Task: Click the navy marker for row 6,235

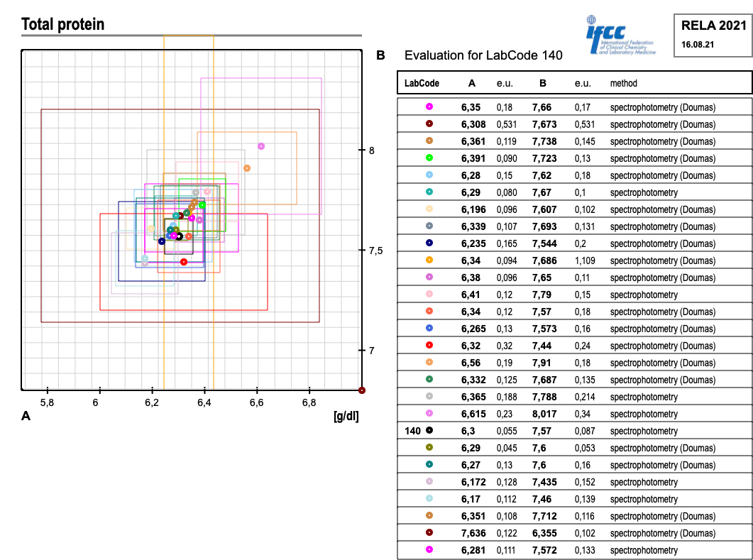Action: [x=429, y=243]
